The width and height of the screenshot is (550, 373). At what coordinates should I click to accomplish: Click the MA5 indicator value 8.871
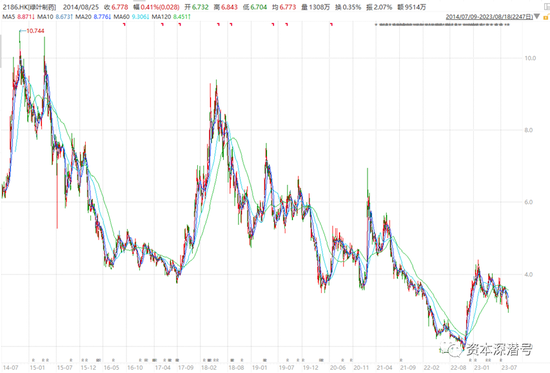click(x=26, y=16)
